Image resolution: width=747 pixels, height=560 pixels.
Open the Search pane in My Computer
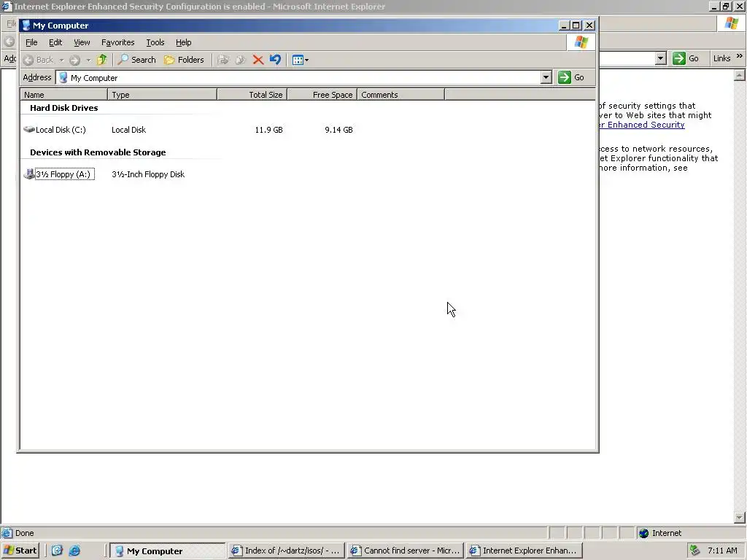pos(137,60)
